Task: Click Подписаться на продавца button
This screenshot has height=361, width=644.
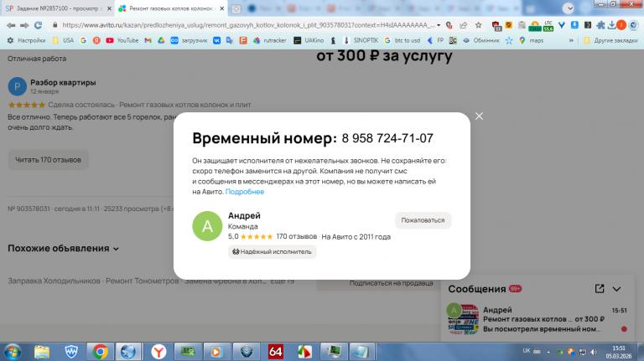Action: [392, 283]
